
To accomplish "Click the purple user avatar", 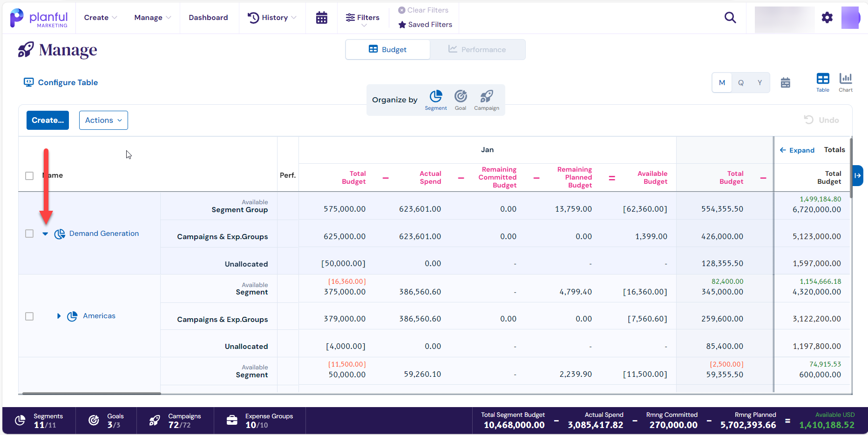I will pyautogui.click(x=850, y=18).
